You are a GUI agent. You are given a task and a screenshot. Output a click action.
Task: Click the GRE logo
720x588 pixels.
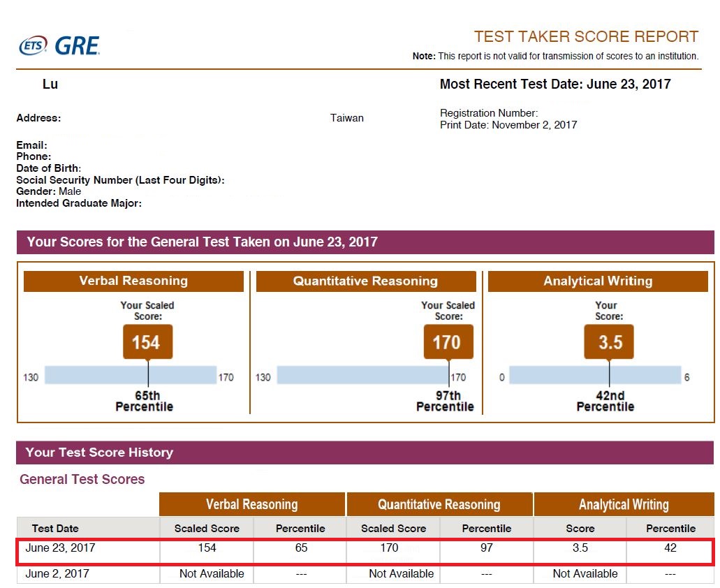(x=77, y=46)
